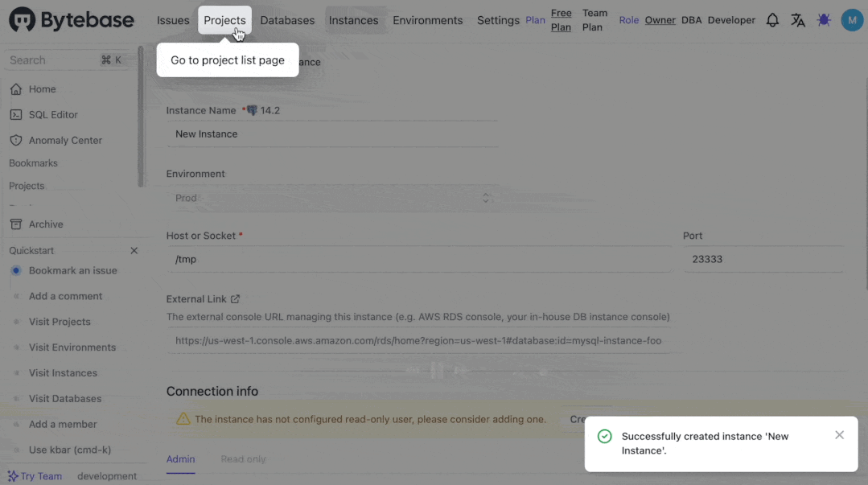
Task: Click the Bookmarks section heading
Action: [33, 163]
